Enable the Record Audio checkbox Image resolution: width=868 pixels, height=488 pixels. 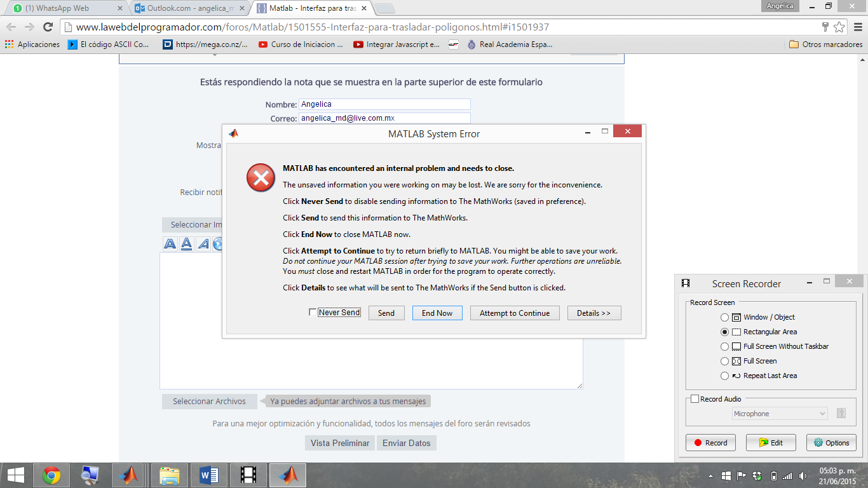pyautogui.click(x=695, y=399)
